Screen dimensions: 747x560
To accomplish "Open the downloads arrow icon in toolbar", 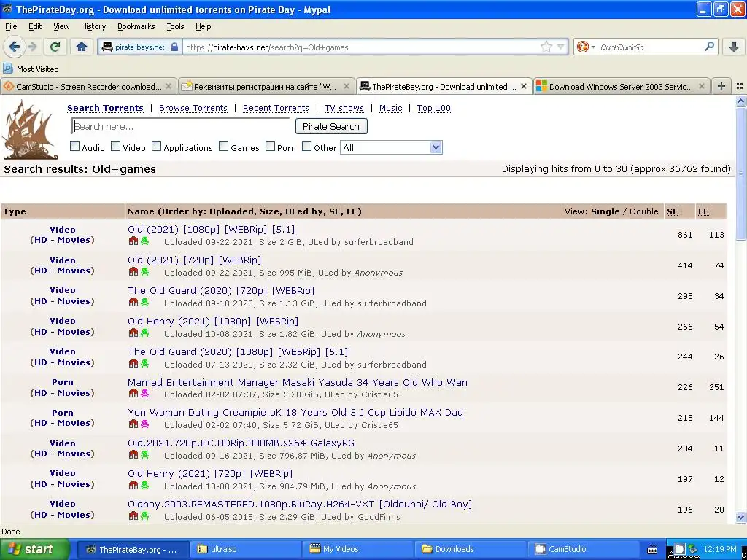I will click(x=734, y=47).
